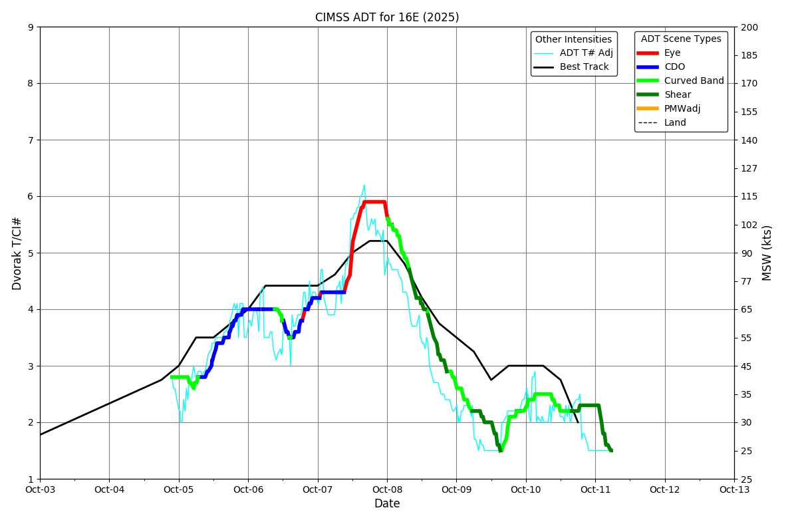Viewport: 798px width, 532px height.
Task: Click the chart title 'CIMSS ADT for 16E (2025)'
Action: (387, 17)
